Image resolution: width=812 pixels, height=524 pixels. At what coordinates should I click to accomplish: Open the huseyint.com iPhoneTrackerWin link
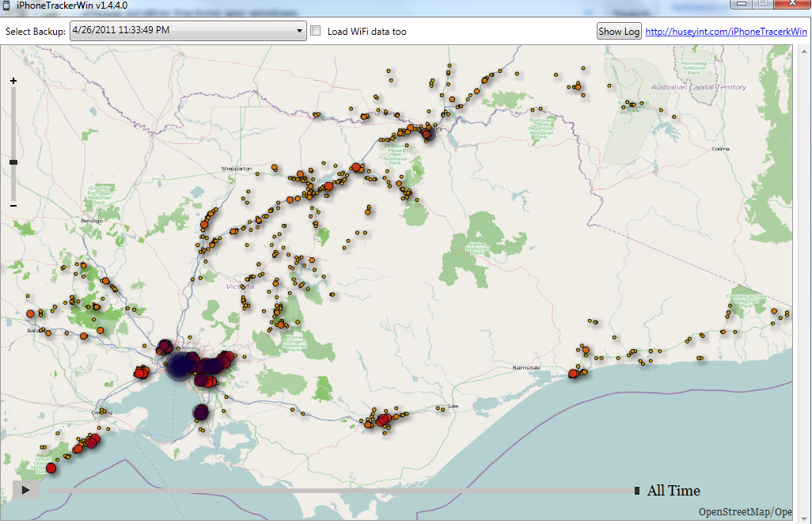click(726, 32)
